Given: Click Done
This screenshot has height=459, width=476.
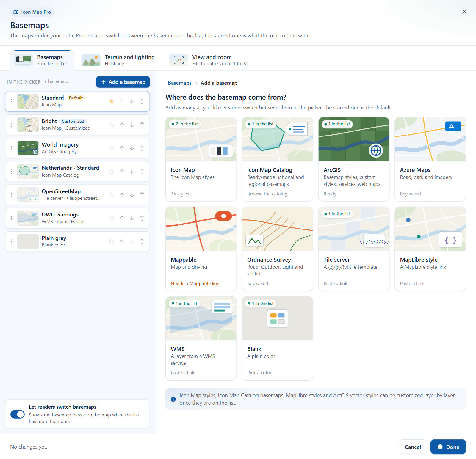Looking at the screenshot, I should 448,447.
